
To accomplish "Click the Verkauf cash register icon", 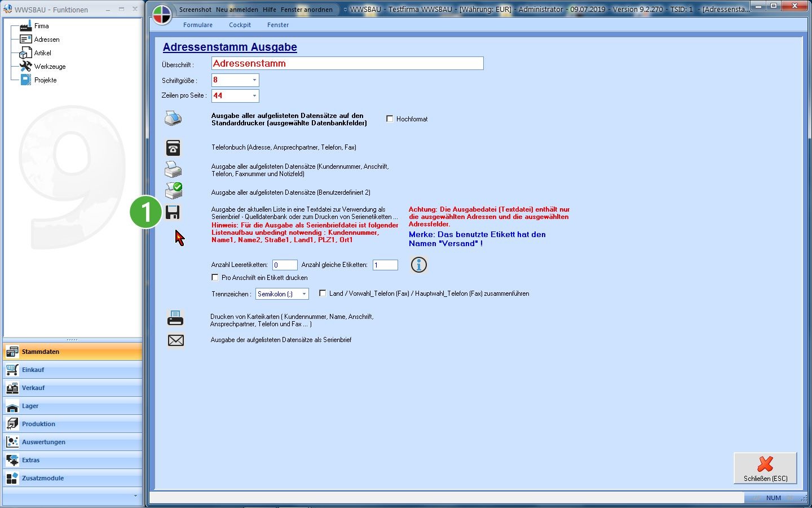I will (12, 388).
